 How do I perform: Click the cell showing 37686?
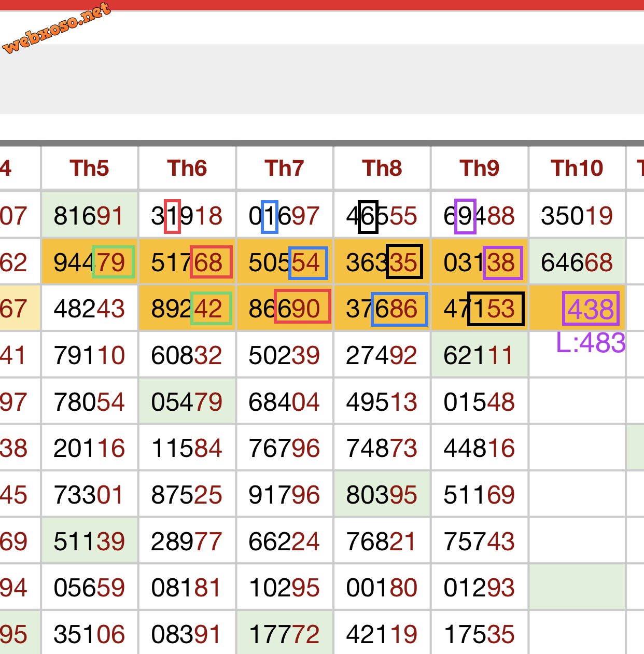(382, 309)
